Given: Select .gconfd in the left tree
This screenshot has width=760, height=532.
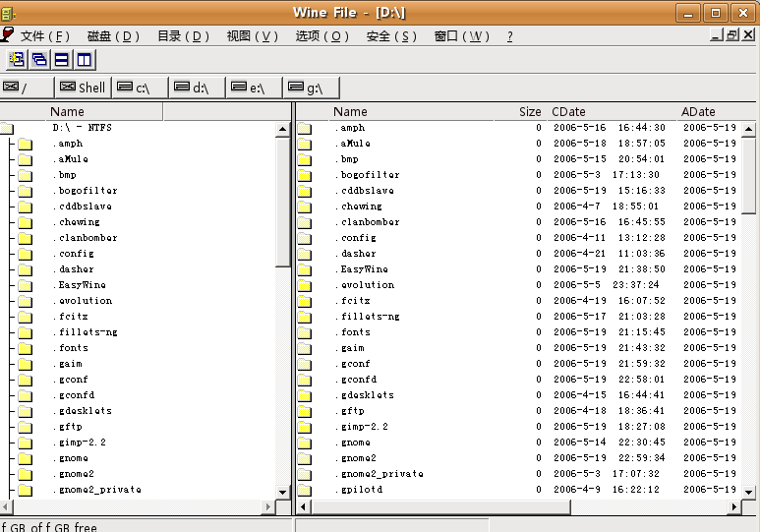Looking at the screenshot, I should pos(74,395).
